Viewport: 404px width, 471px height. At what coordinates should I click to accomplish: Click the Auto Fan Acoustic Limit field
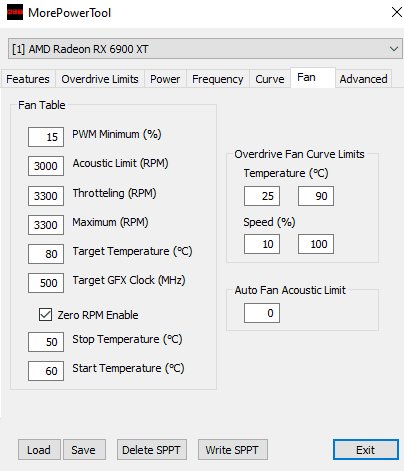pyautogui.click(x=262, y=313)
